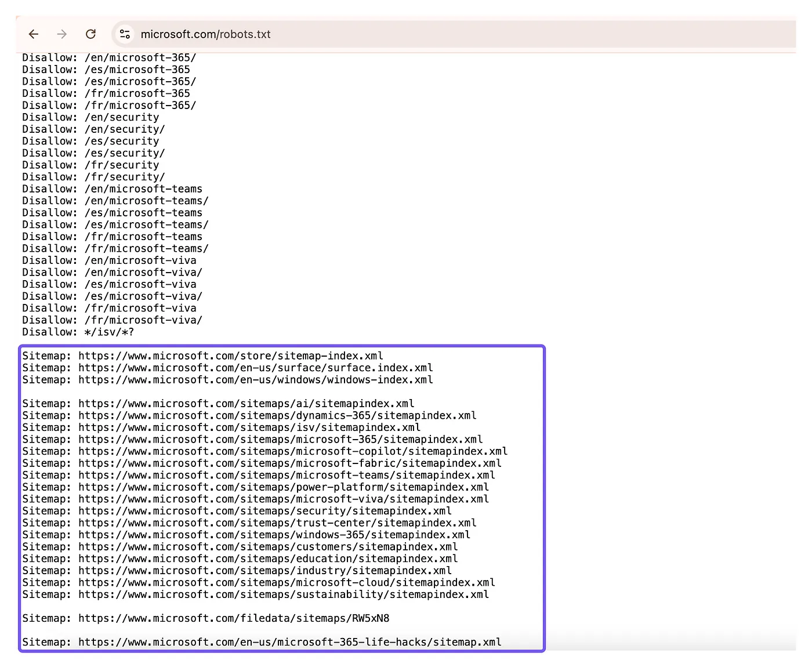Click the line 'Disallow: /fr/microsoft-365'
The width and height of the screenshot is (812, 667).
click(106, 93)
